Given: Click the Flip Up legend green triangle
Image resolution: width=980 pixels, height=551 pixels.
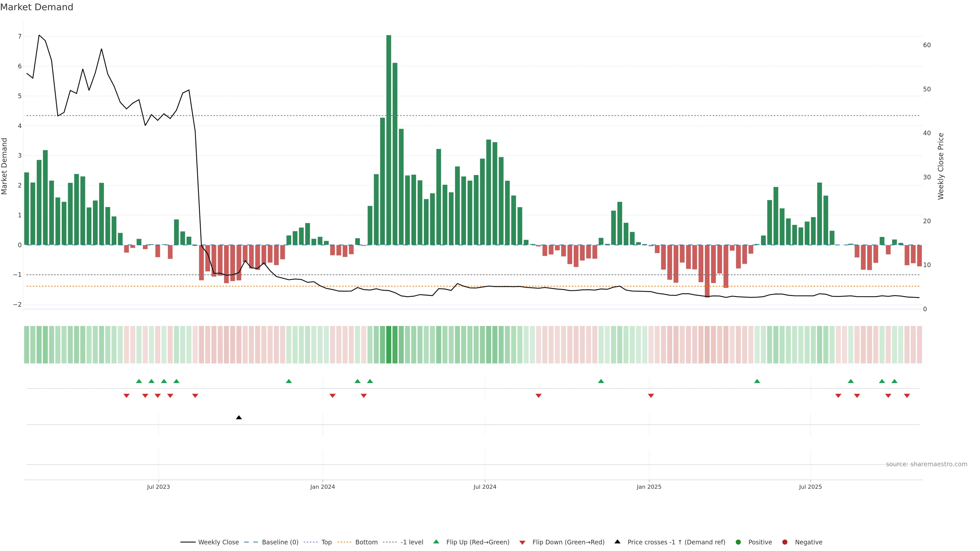Looking at the screenshot, I should click(436, 542).
